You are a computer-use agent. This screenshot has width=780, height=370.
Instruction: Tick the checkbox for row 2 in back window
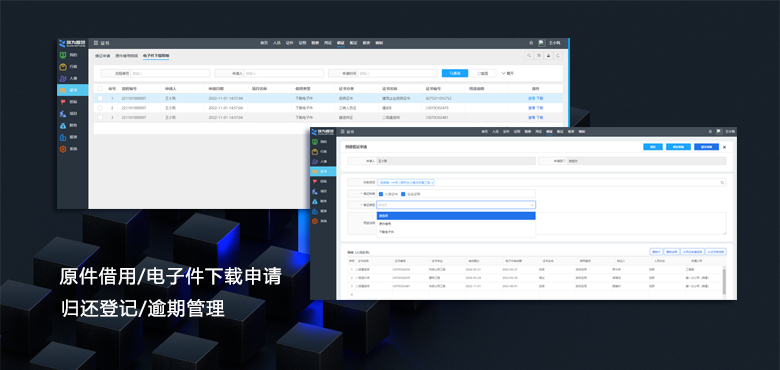pos(100,108)
